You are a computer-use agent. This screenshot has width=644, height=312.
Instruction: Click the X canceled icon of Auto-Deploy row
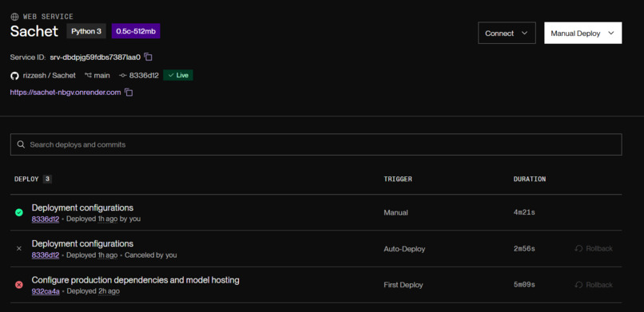pyautogui.click(x=19, y=248)
